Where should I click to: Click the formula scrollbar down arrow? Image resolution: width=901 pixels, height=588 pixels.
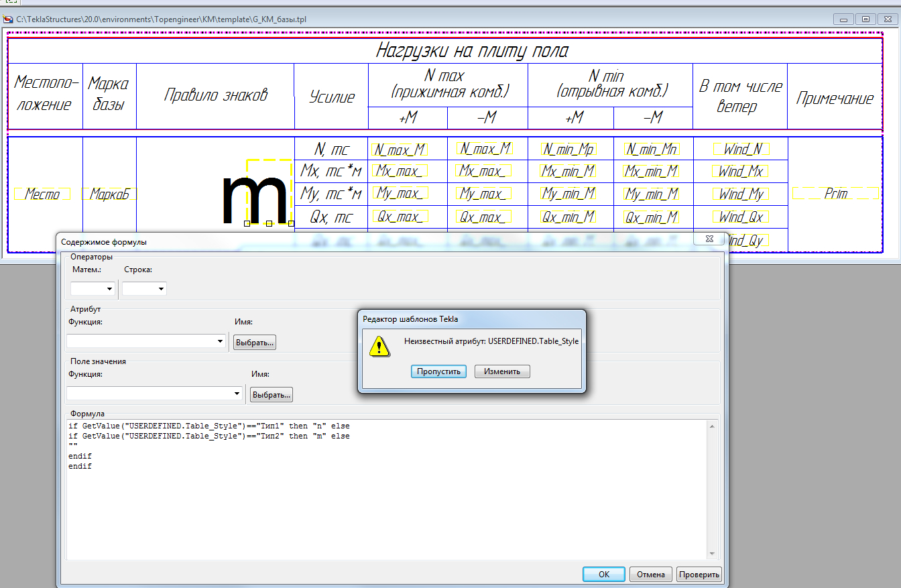pyautogui.click(x=712, y=553)
